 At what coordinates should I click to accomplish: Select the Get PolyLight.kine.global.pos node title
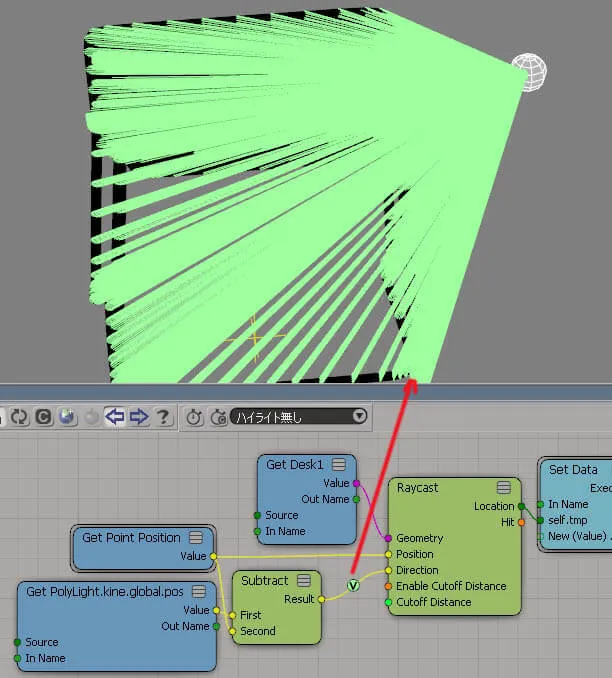(105, 592)
